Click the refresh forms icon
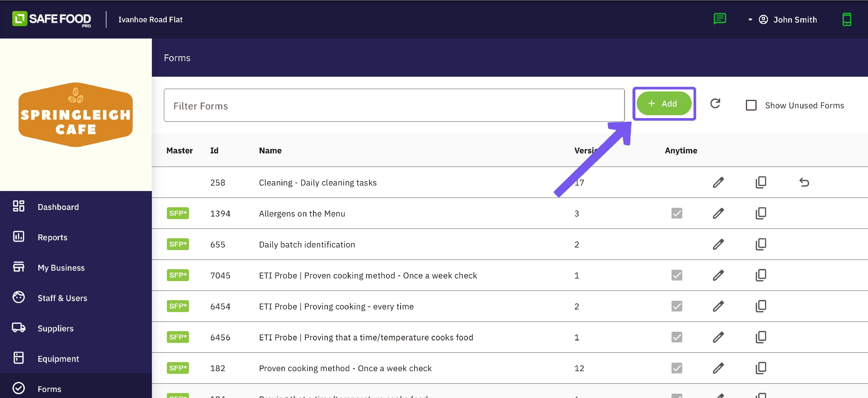 pos(715,104)
